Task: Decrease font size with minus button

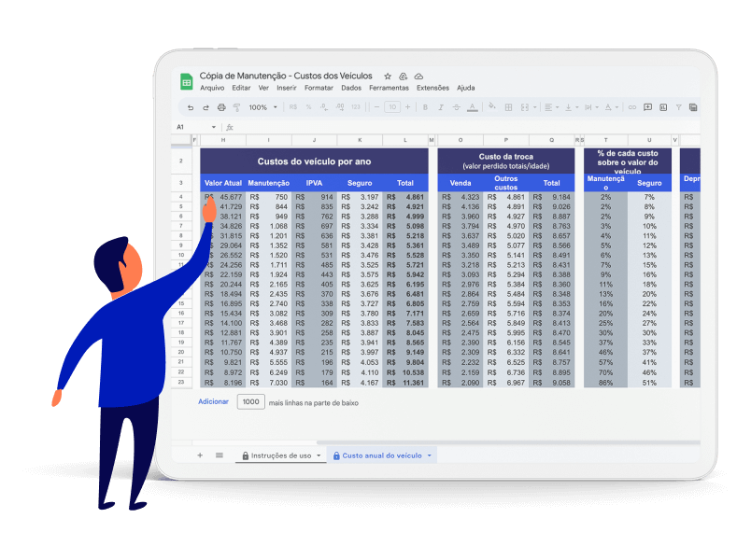Action: [376, 107]
